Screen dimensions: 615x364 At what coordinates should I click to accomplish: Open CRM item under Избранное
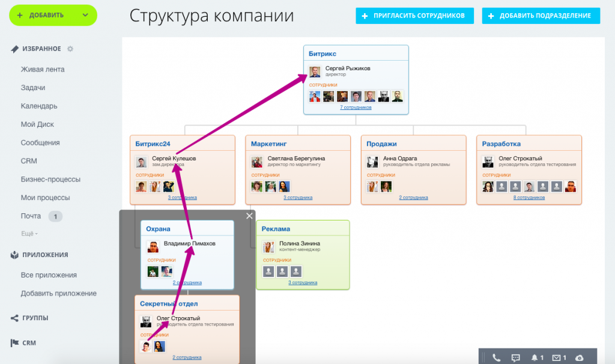pos(29,161)
